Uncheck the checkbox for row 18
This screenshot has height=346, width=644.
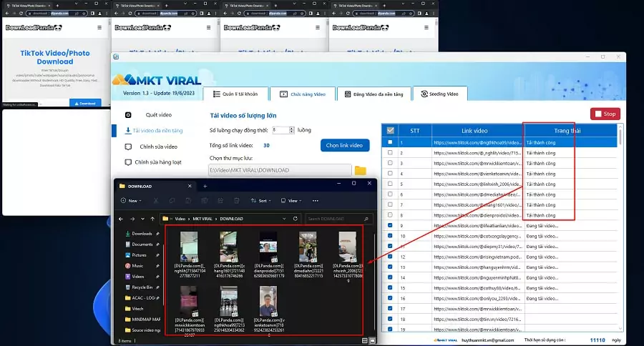pos(390,319)
